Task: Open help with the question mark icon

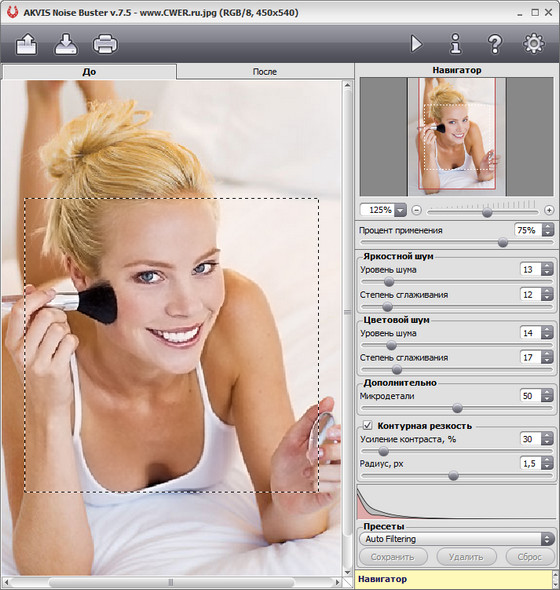Action: point(495,44)
